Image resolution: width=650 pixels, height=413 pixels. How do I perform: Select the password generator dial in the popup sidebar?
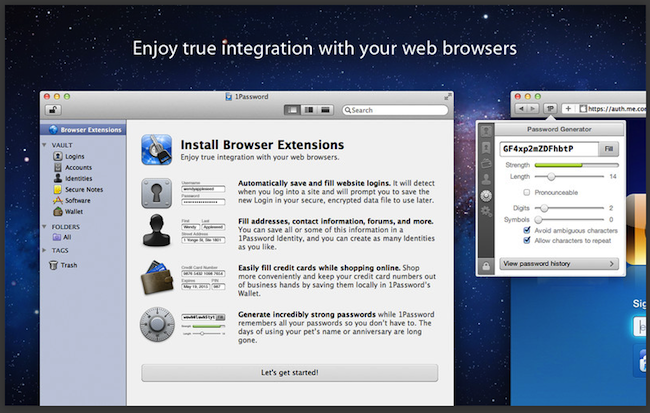(x=486, y=195)
